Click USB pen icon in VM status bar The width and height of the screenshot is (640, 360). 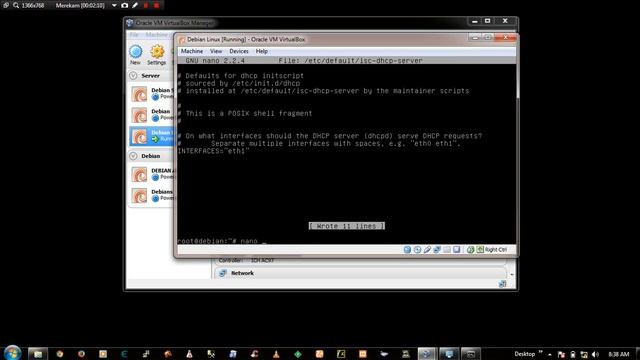tap(427, 249)
